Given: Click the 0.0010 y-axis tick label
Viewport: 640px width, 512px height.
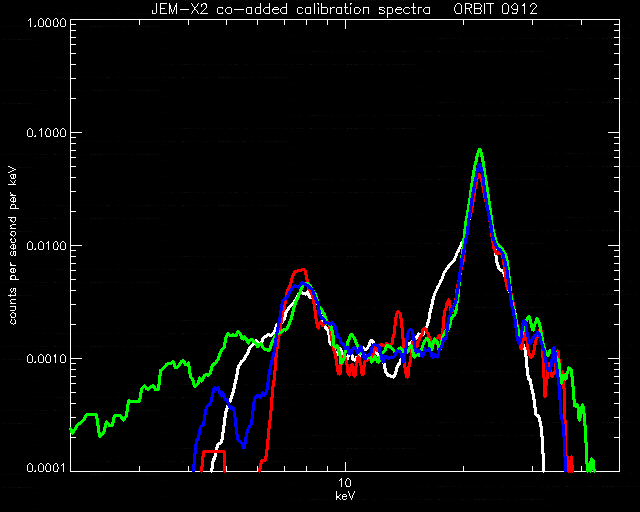Looking at the screenshot, I should [46, 358].
